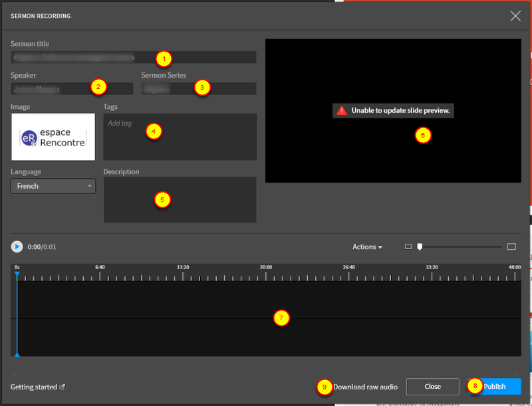Select the espace Rencontre sermon image
532x406 pixels.
tap(53, 136)
